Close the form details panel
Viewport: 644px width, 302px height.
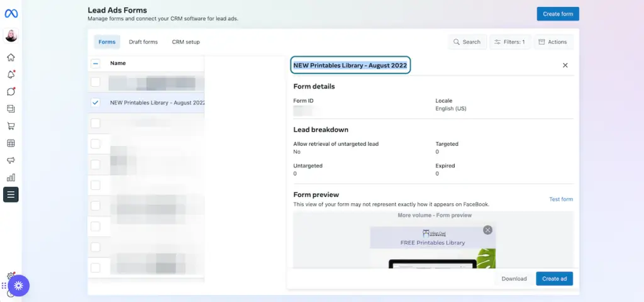click(x=565, y=65)
